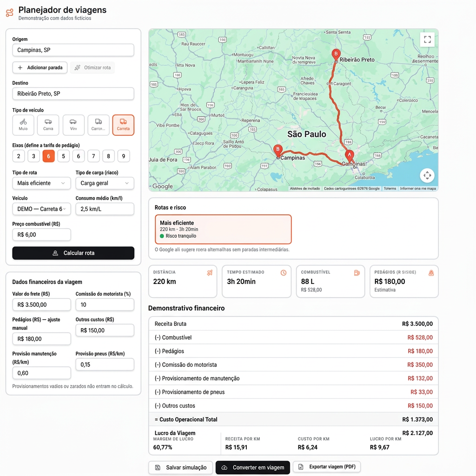Image resolution: width=476 pixels, height=476 pixels.
Task: Click the Margem de lucro 60,77% value
Action: pos(163,447)
